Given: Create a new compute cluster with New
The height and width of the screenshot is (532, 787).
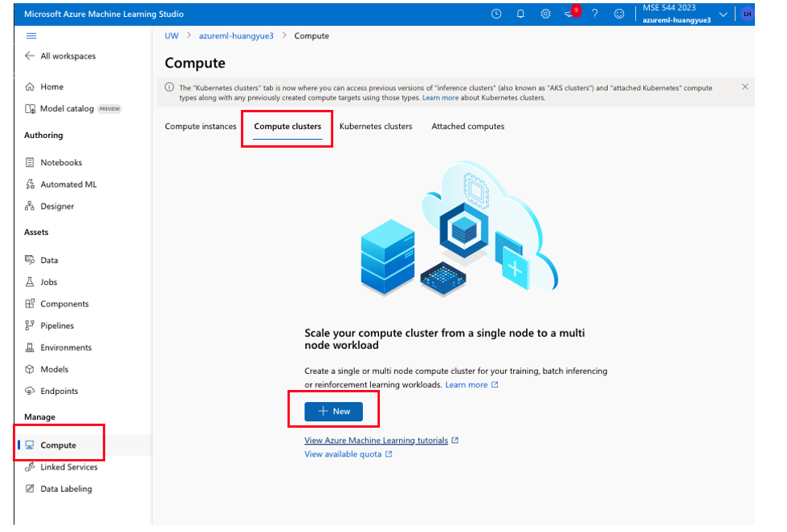Looking at the screenshot, I should tap(333, 411).
